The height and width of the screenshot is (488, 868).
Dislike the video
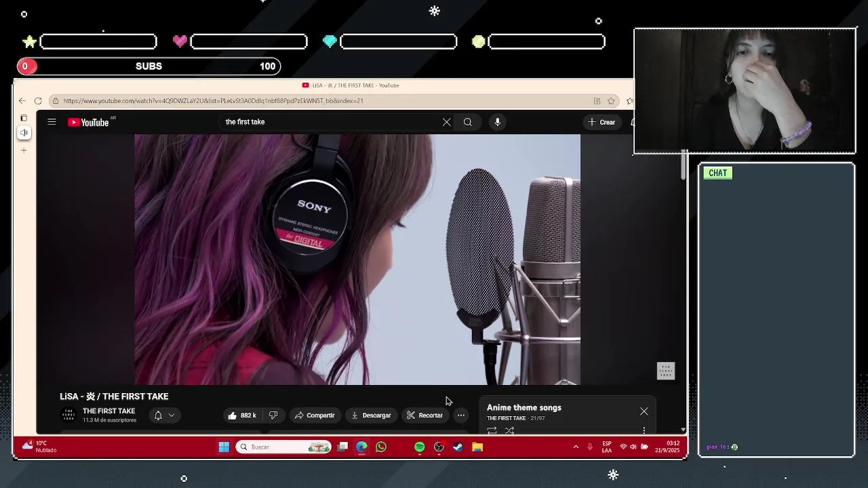273,415
